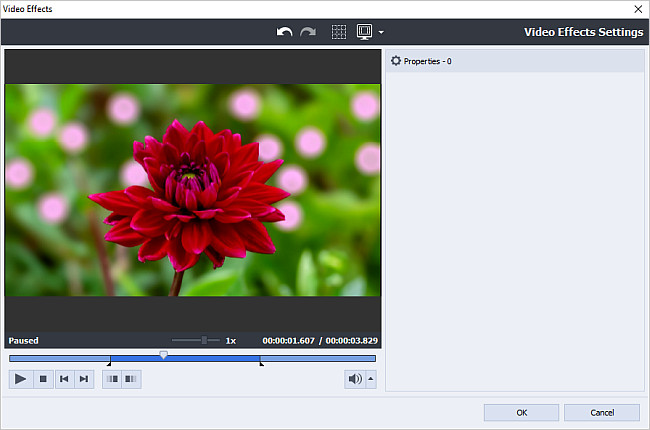Step to the next frame
Screen dimensions: 650x430
(x=85, y=379)
